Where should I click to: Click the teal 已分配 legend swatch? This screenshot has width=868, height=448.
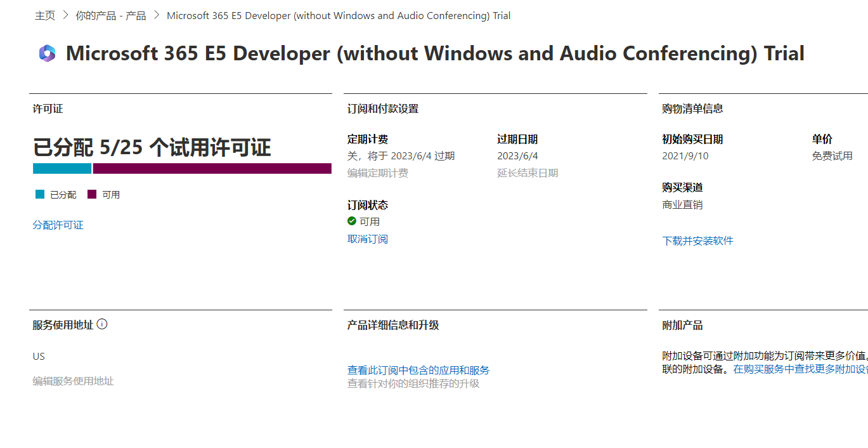pyautogui.click(x=40, y=195)
